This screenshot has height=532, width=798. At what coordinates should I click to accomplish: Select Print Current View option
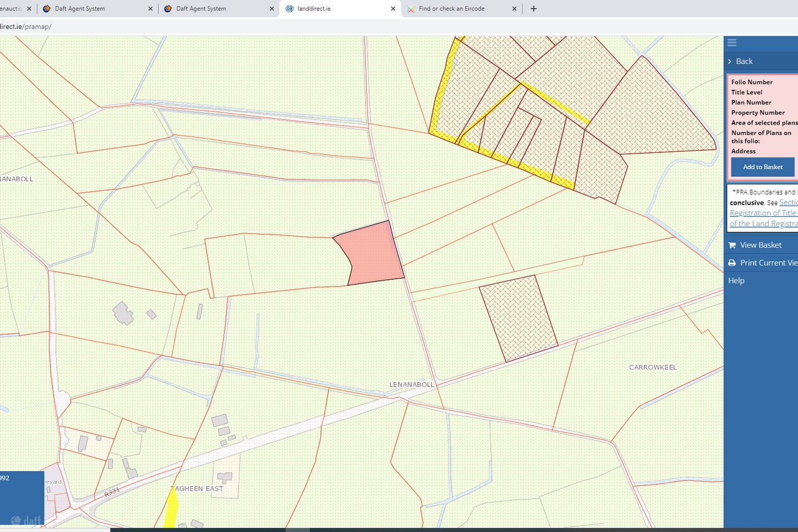point(768,263)
